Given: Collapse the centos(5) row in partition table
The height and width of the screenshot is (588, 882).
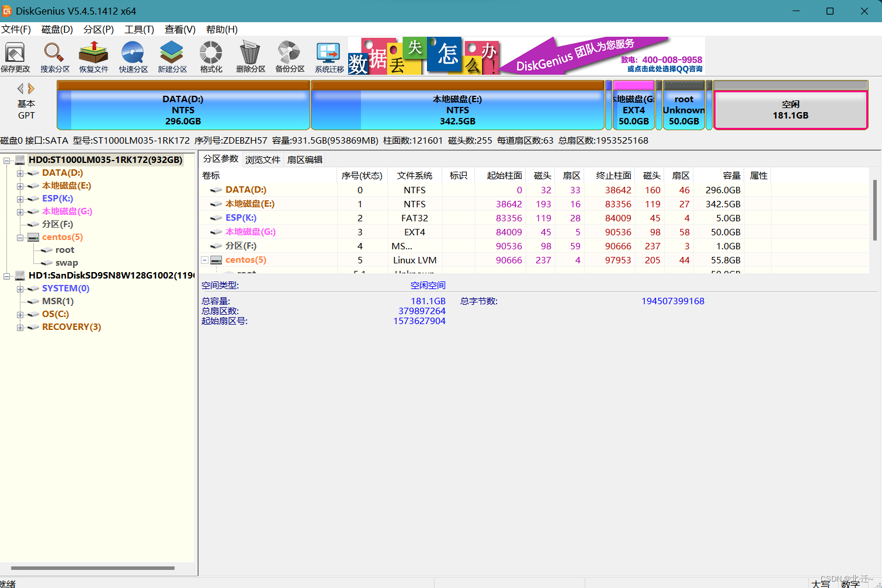Looking at the screenshot, I should [x=204, y=260].
